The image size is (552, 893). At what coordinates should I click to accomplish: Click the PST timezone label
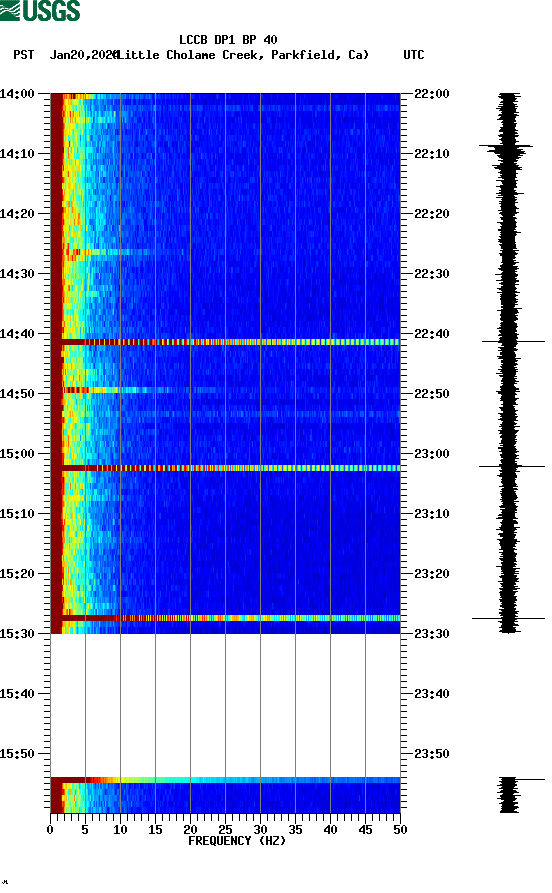click(23, 55)
